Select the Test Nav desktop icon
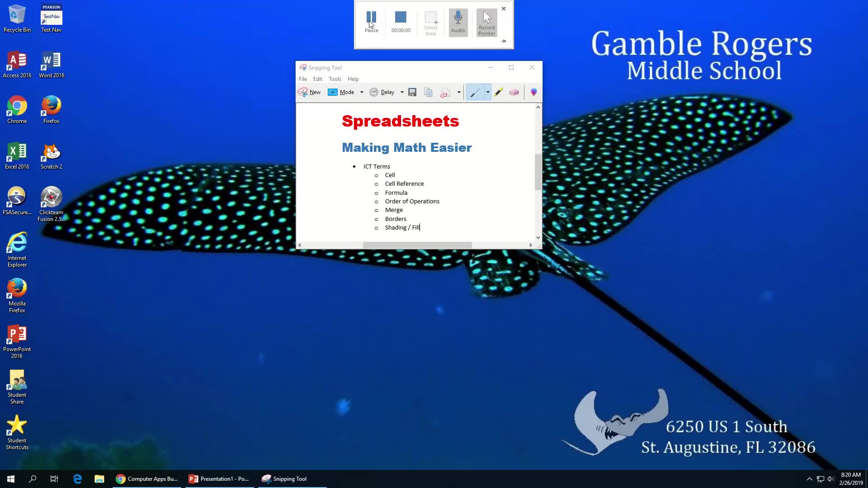The width and height of the screenshot is (868, 488). 52,19
